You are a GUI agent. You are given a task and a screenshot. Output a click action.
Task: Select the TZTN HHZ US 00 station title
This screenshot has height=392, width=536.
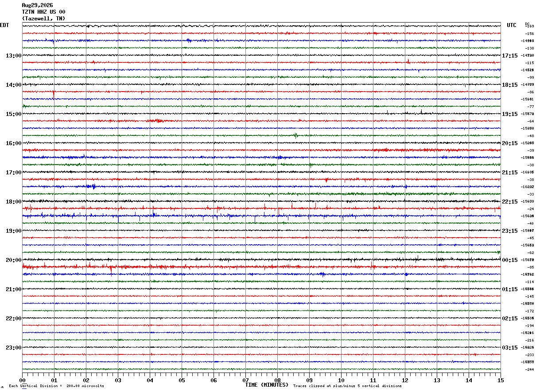coord(43,12)
